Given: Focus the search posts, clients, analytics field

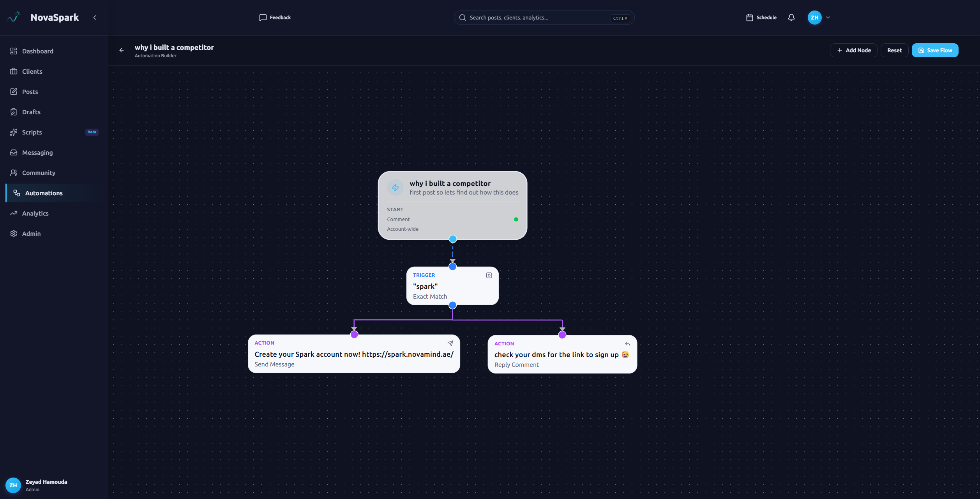Looking at the screenshot, I should pyautogui.click(x=538, y=18).
